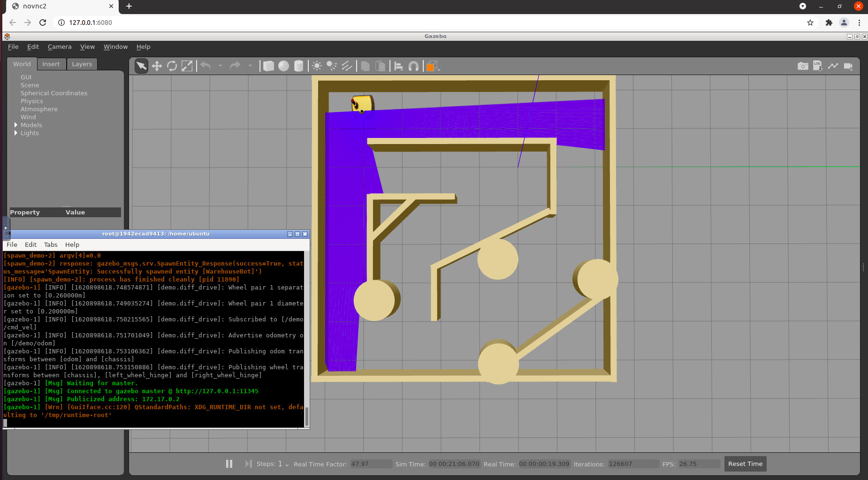Image resolution: width=868 pixels, height=480 pixels.
Task: Switch to the Layers tab
Action: click(82, 64)
